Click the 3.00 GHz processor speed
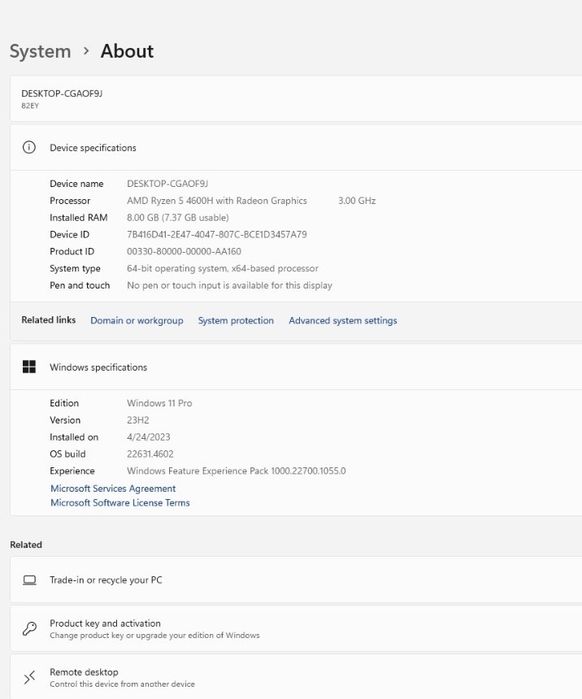This screenshot has width=582, height=699. tap(357, 201)
